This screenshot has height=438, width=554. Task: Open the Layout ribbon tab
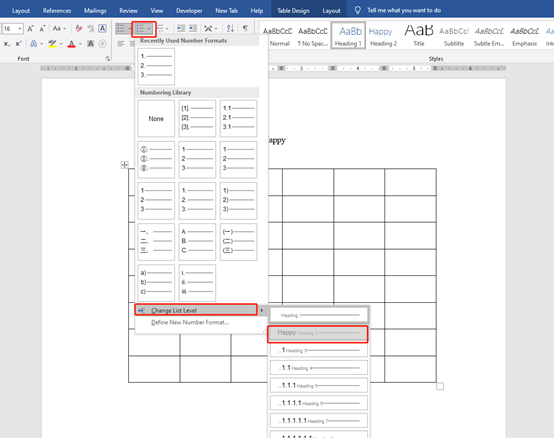(x=21, y=11)
